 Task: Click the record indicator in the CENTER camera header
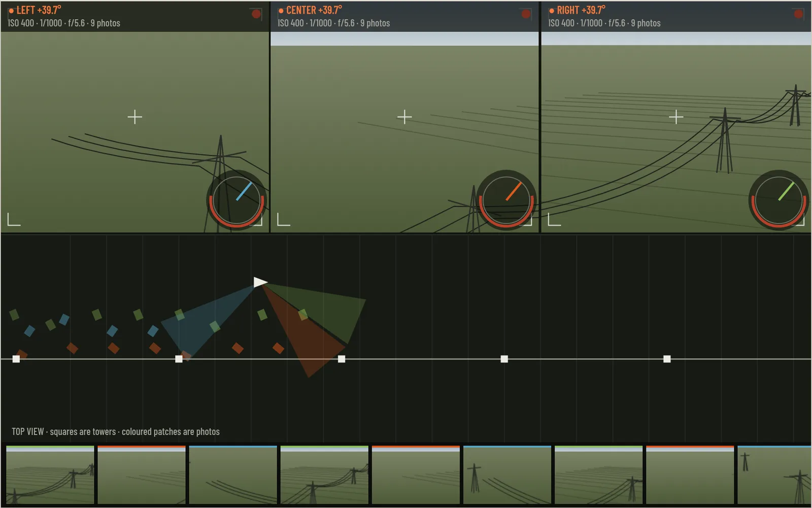526,14
